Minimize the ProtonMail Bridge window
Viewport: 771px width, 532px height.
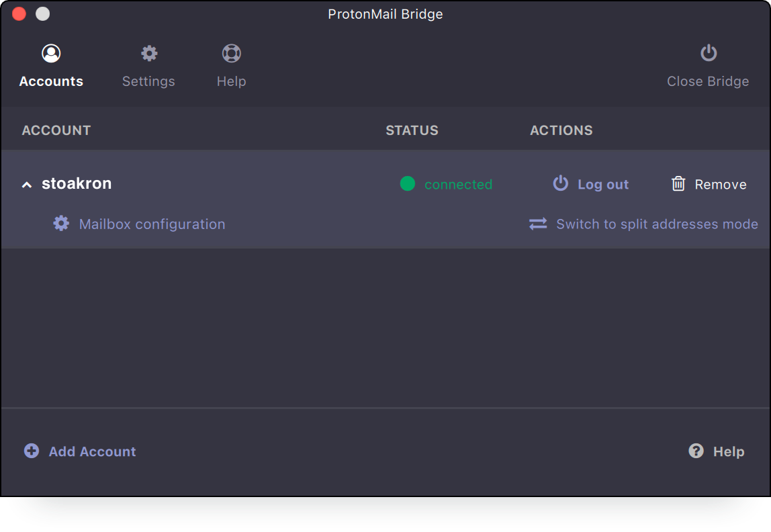pyautogui.click(x=43, y=13)
